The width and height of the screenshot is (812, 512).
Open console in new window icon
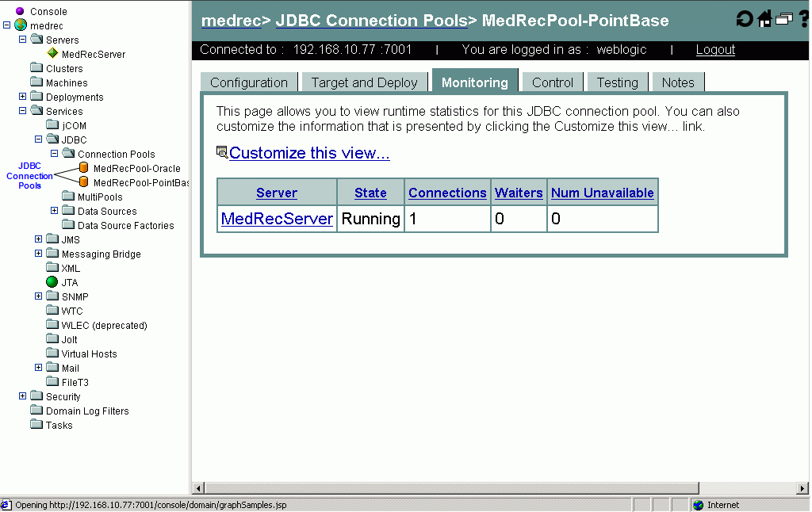tap(784, 19)
